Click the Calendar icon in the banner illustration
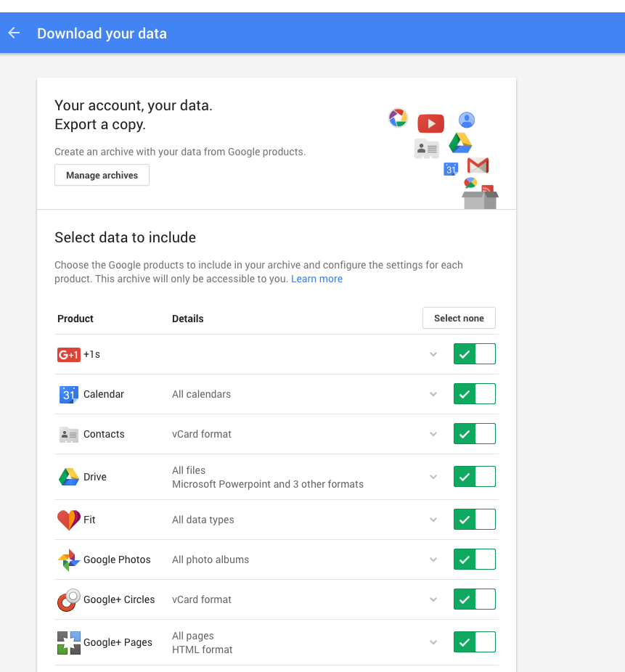The height and width of the screenshot is (672, 625). [451, 169]
